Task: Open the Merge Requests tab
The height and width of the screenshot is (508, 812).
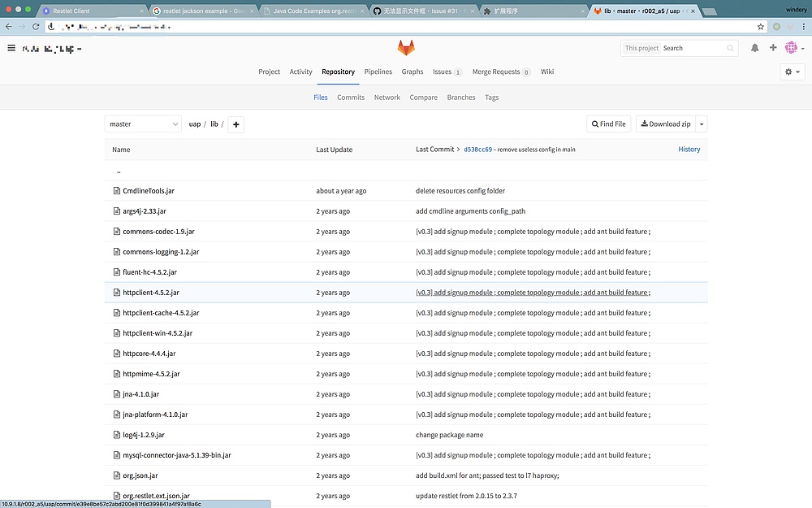Action: click(495, 72)
